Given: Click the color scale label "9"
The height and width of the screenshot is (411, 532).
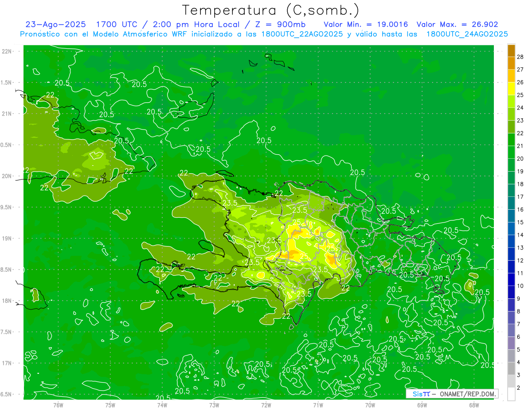Looking at the screenshot, I should point(519,299).
